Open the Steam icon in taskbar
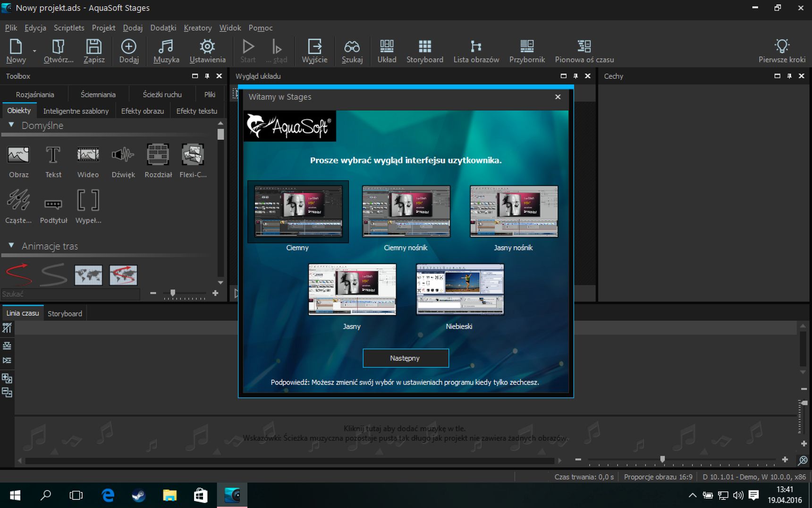The image size is (812, 508). point(138,495)
